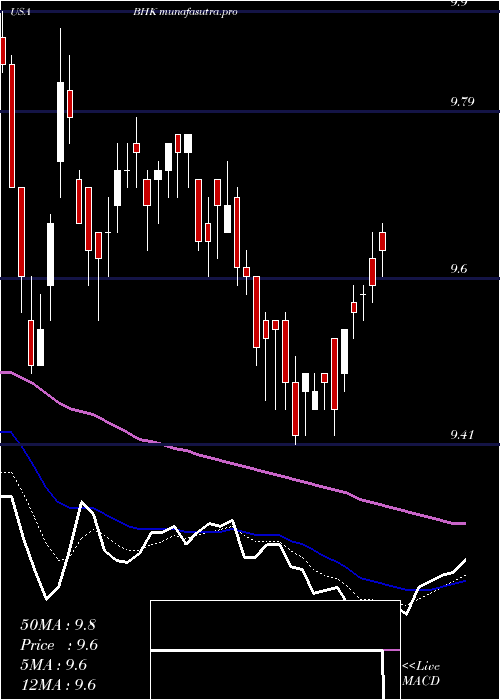Screen dimensions: 500x700
Task: Click the 5MA : 9.6 reading
Action: tap(54, 665)
